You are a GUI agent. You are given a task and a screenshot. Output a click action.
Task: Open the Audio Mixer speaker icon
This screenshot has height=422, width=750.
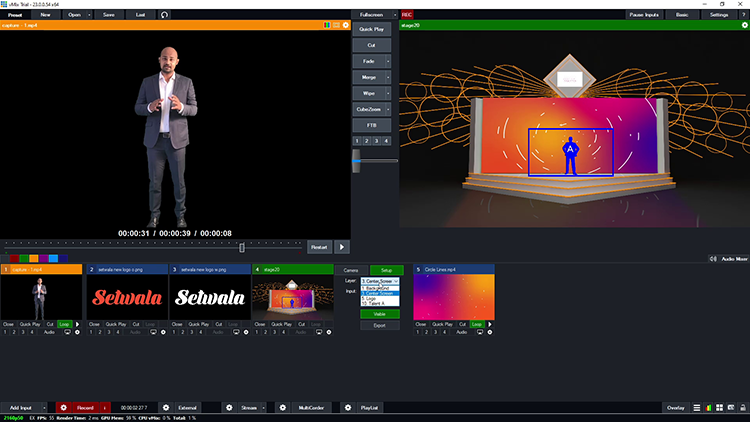pos(713,259)
